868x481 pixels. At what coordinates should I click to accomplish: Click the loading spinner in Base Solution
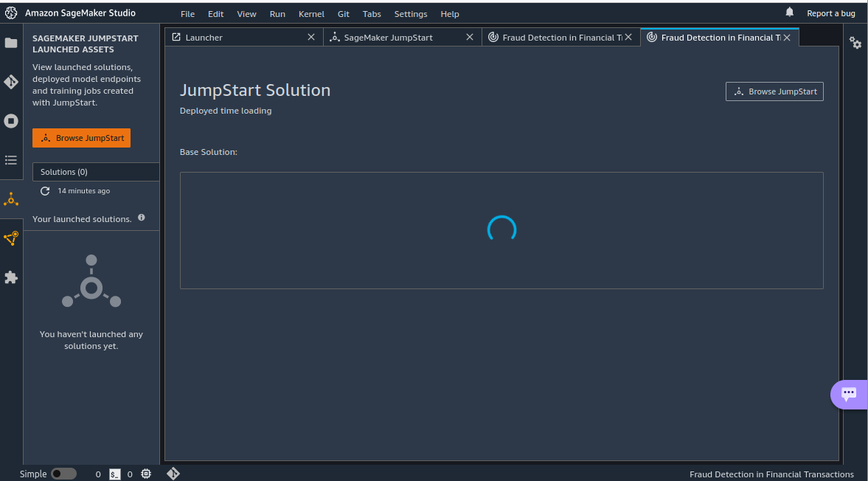501,229
